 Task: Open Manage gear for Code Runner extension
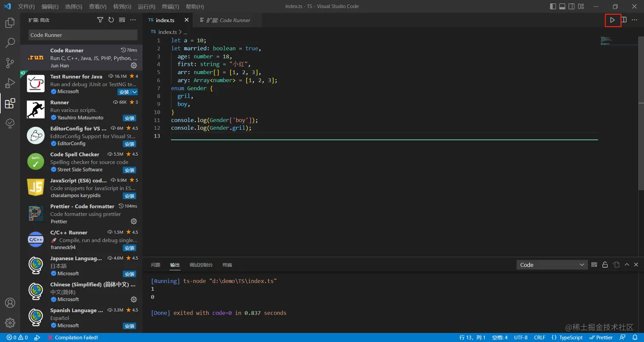(x=133, y=66)
